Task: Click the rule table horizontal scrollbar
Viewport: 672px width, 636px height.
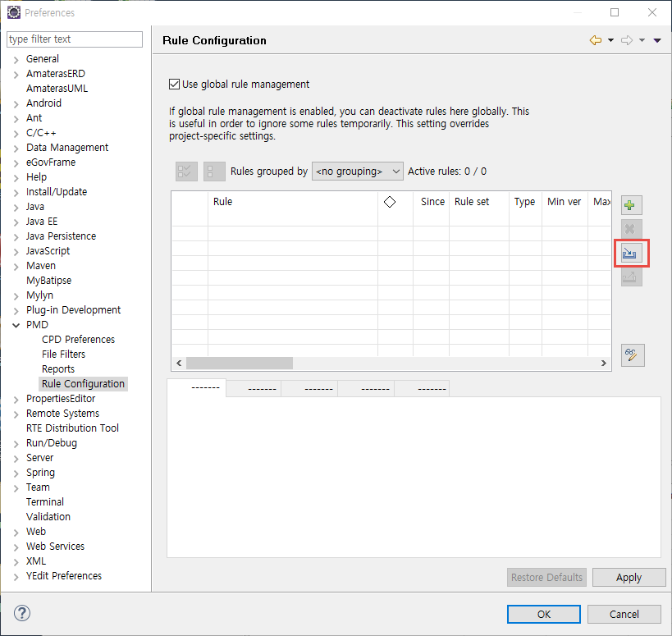Action: [240, 364]
